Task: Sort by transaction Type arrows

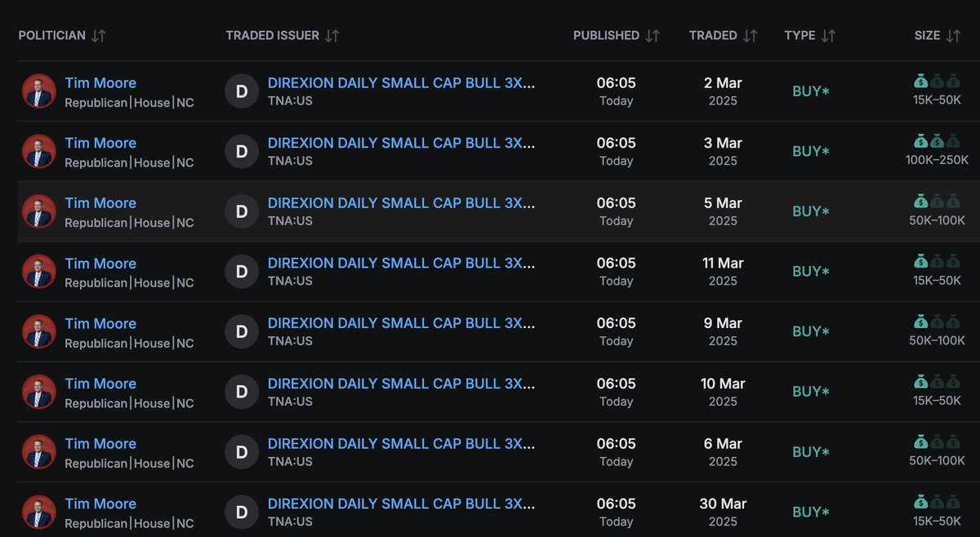Action: (828, 36)
